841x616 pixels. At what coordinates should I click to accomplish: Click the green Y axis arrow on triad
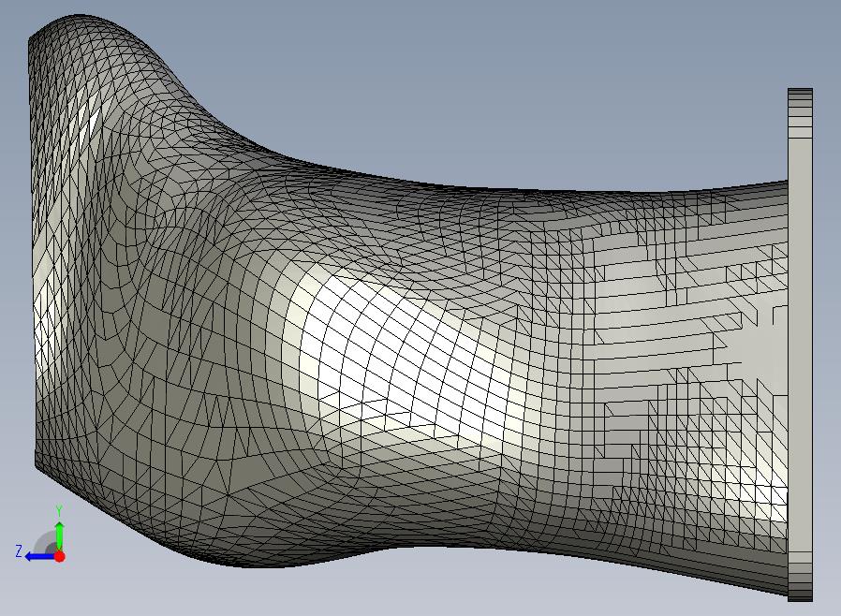(x=60, y=535)
